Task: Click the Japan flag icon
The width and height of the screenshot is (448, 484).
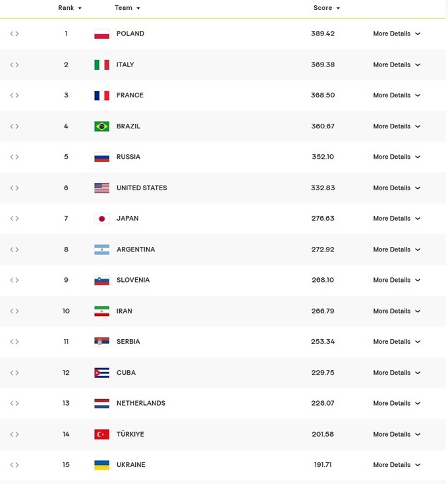Action: point(101,219)
